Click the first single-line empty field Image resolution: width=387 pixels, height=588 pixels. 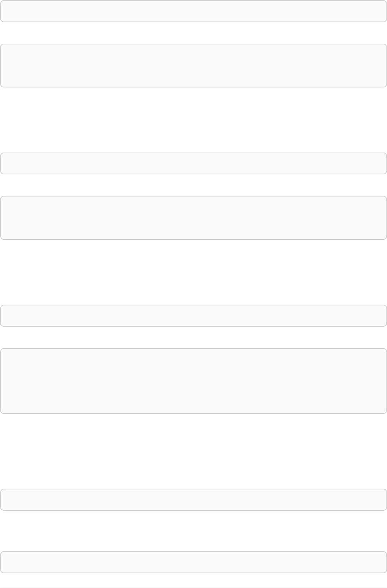pos(193,11)
